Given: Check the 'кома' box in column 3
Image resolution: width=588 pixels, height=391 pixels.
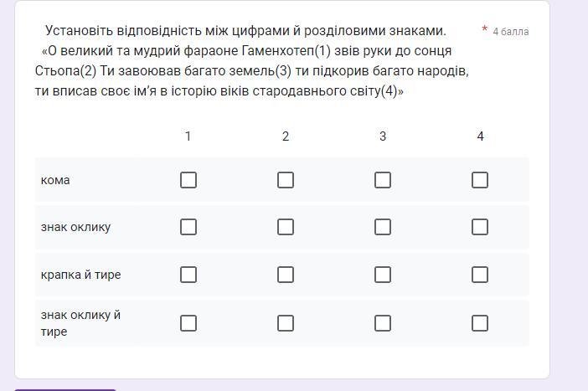Looking at the screenshot, I should pyautogui.click(x=383, y=180).
